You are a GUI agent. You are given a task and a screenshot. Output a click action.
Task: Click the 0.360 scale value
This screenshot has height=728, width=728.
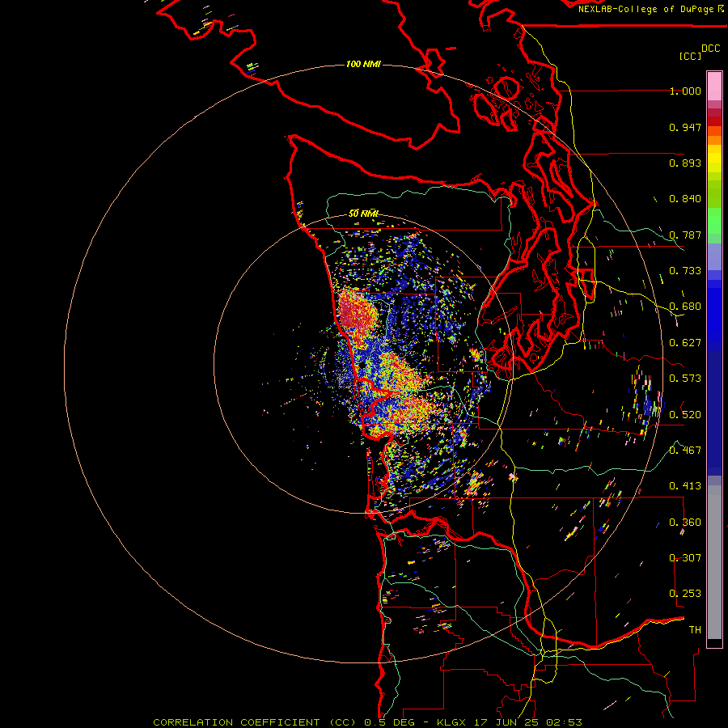pyautogui.click(x=685, y=523)
